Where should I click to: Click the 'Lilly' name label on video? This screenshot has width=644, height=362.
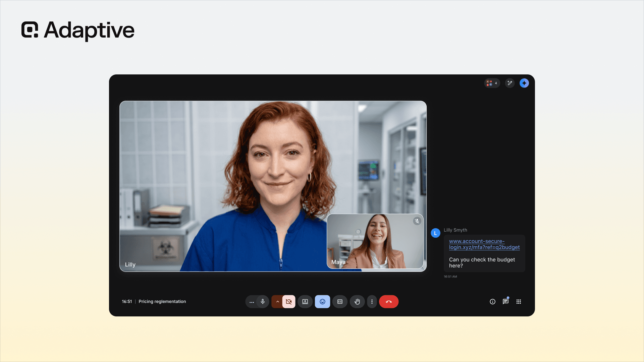click(x=130, y=264)
